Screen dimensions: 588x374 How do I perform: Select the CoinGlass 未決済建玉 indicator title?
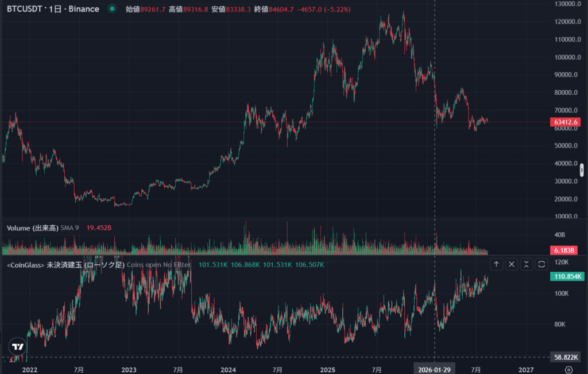[65, 265]
